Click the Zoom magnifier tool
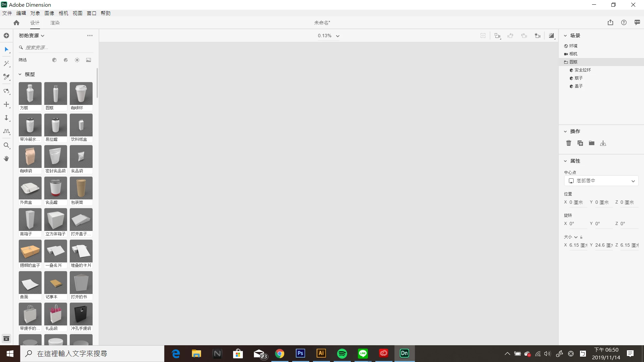This screenshot has height=362, width=644. click(6, 145)
